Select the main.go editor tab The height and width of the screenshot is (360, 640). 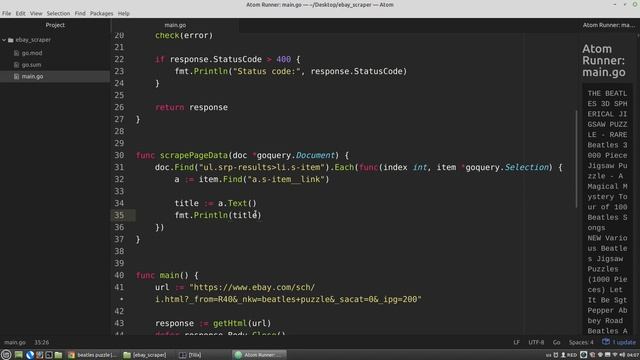point(175,25)
